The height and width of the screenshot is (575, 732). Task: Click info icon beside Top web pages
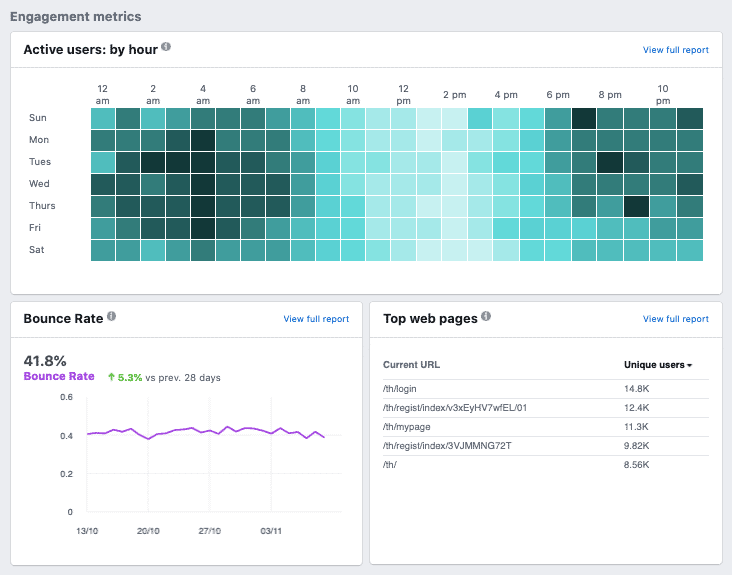486,317
